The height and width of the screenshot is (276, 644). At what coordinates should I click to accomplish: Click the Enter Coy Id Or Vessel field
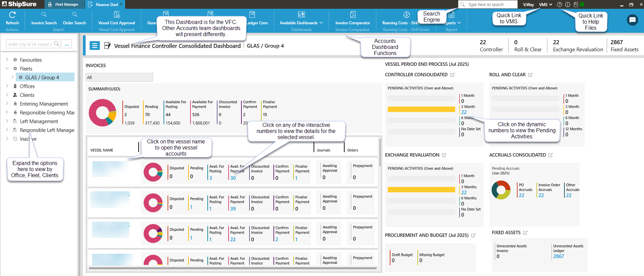30,44
